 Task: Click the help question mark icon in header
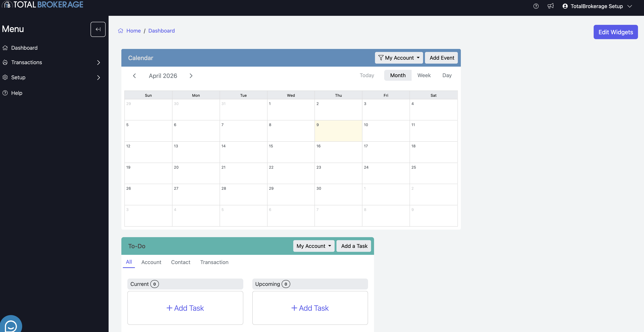click(536, 6)
